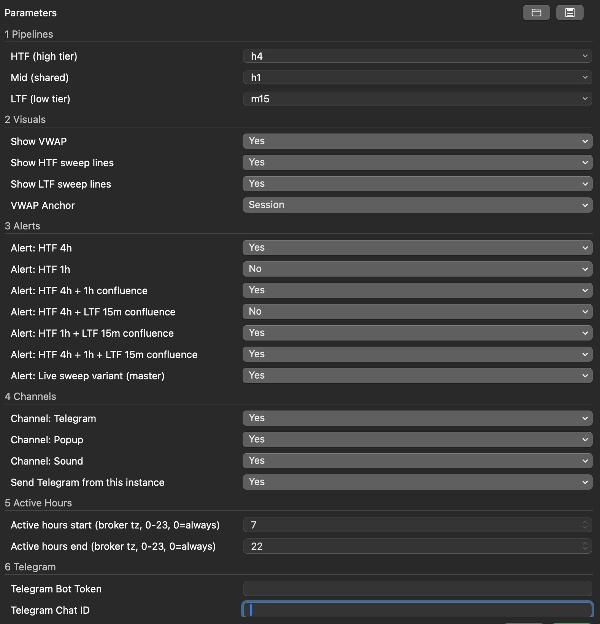The width and height of the screenshot is (600, 624).
Task: Click the Active hours start stepper arrows
Action: coord(585,525)
